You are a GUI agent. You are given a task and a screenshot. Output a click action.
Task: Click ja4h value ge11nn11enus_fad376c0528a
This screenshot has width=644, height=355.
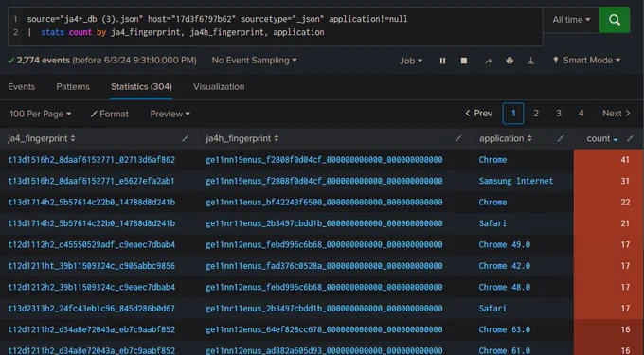click(x=324, y=266)
